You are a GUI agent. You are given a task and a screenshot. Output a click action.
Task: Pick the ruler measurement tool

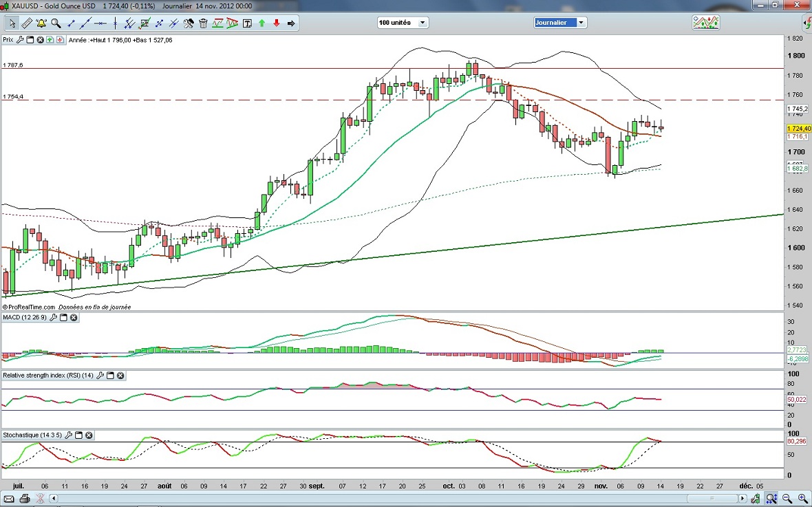pyautogui.click(x=27, y=23)
